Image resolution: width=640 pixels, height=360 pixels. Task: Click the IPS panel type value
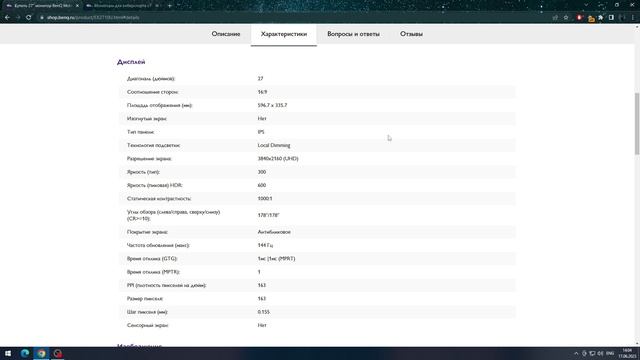[261, 132]
